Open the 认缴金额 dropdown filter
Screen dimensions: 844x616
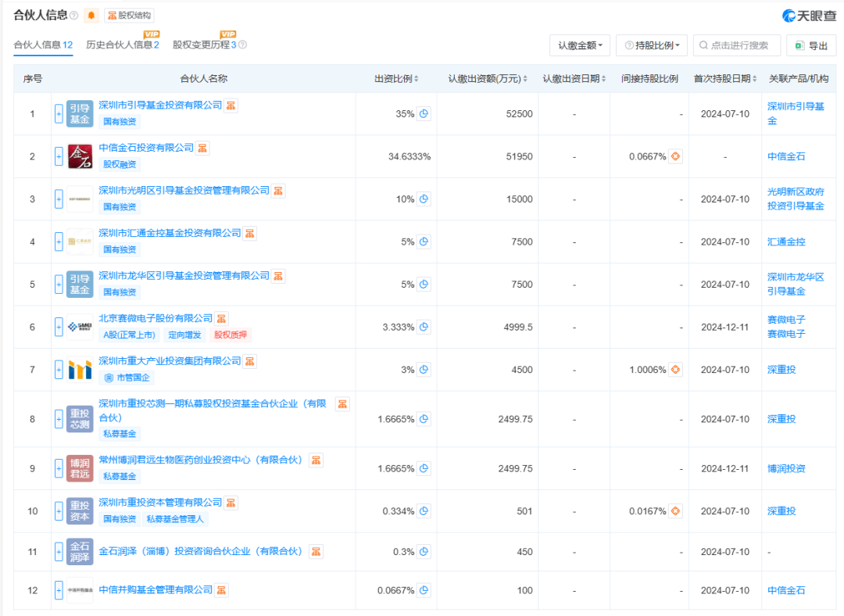pos(580,46)
